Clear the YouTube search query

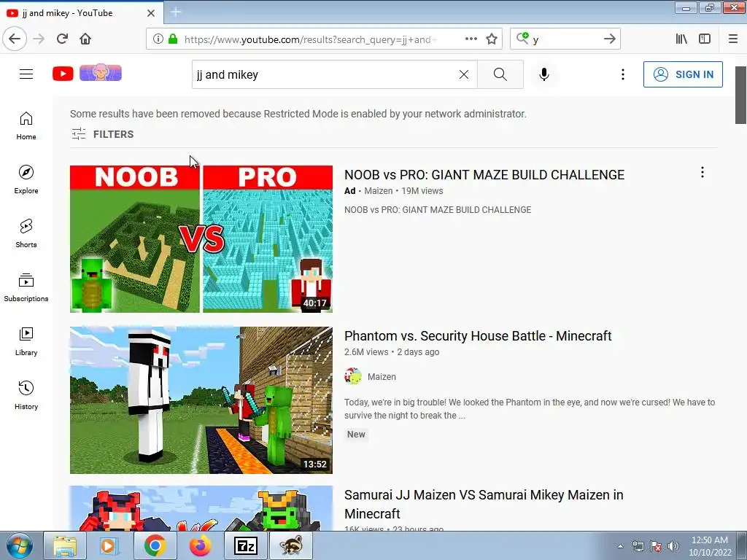(x=463, y=74)
